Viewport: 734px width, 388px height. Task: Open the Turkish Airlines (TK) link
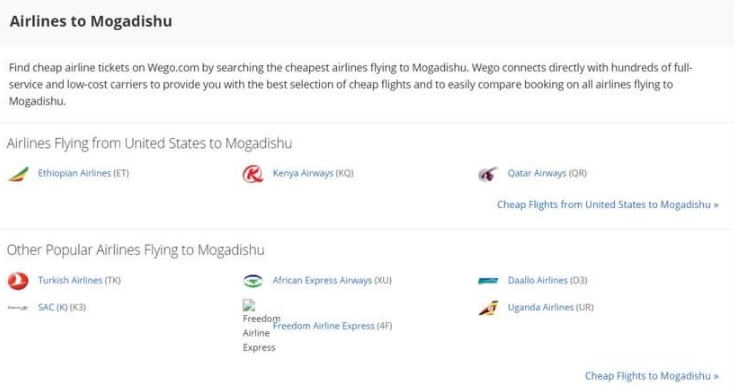(x=79, y=280)
